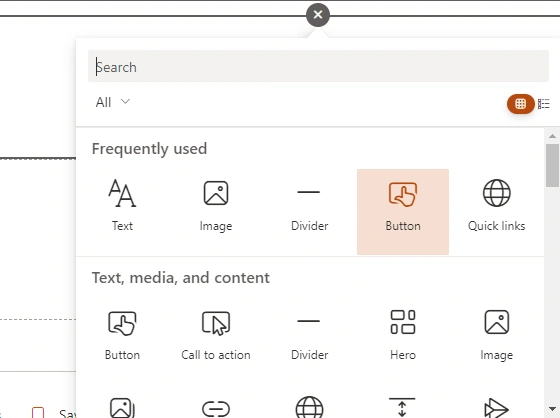Close the web part picker with the X
The image size is (560, 418).
point(318,15)
